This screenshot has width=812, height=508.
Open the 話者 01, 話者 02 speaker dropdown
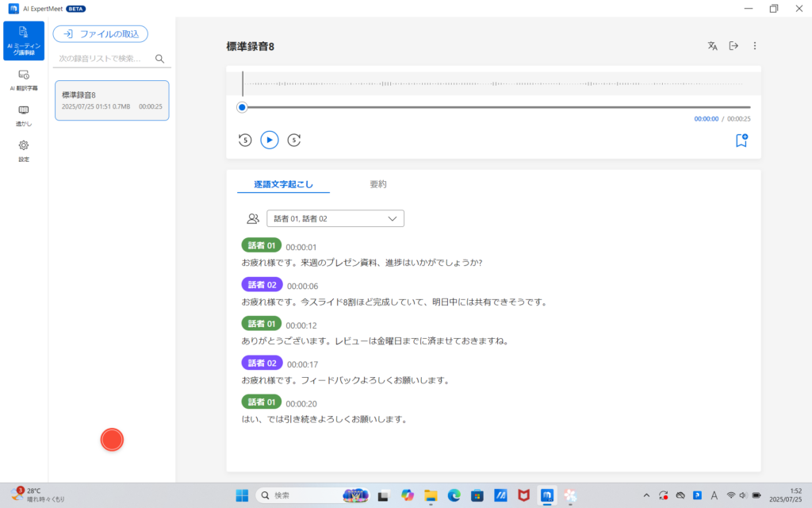335,217
